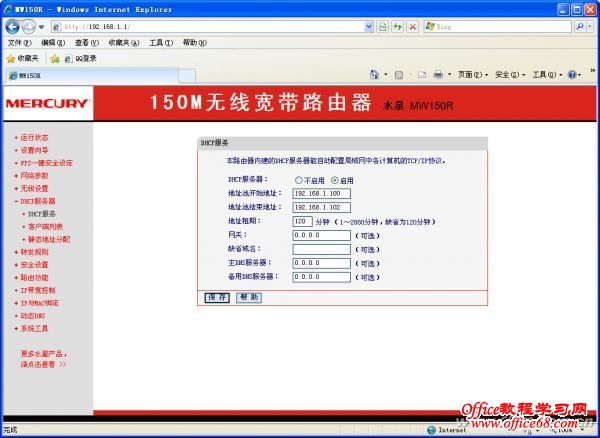Open the 文件 menu
The width and height of the screenshot is (600, 438).
[19, 43]
